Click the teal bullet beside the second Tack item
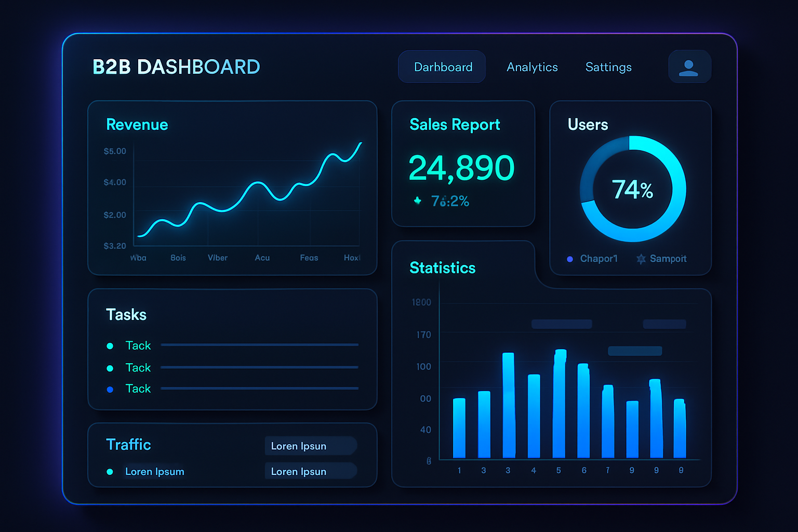Screen dimensions: 798x532 [x=110, y=367]
